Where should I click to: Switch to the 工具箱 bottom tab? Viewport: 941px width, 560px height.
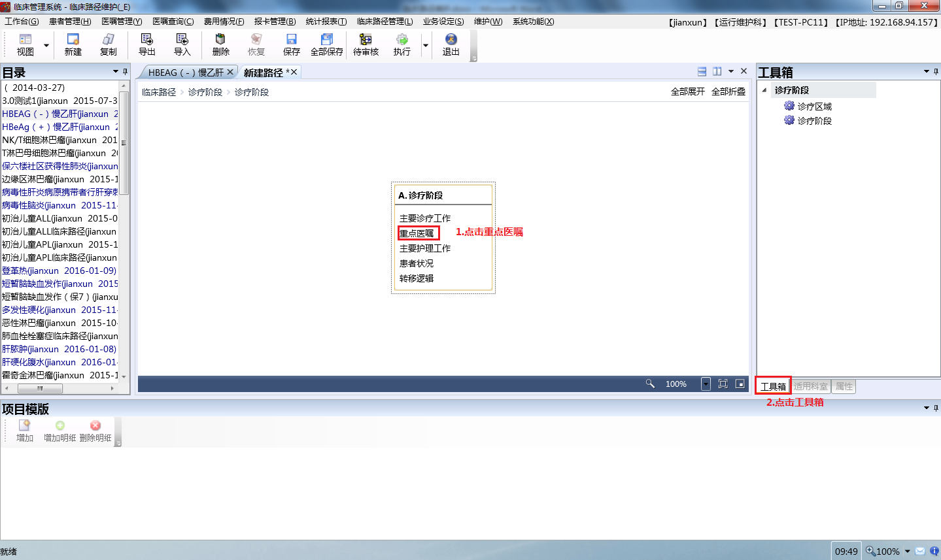click(773, 386)
